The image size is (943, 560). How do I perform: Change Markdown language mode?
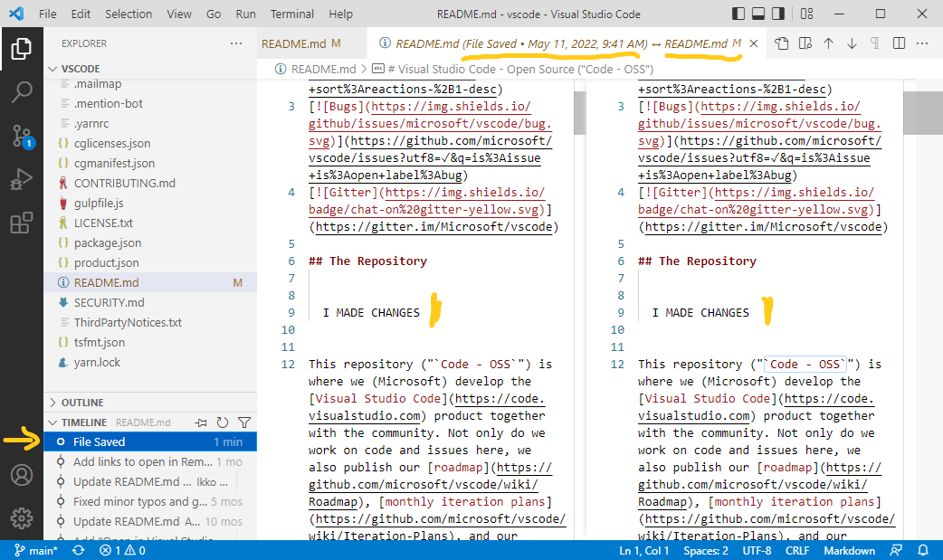(849, 550)
